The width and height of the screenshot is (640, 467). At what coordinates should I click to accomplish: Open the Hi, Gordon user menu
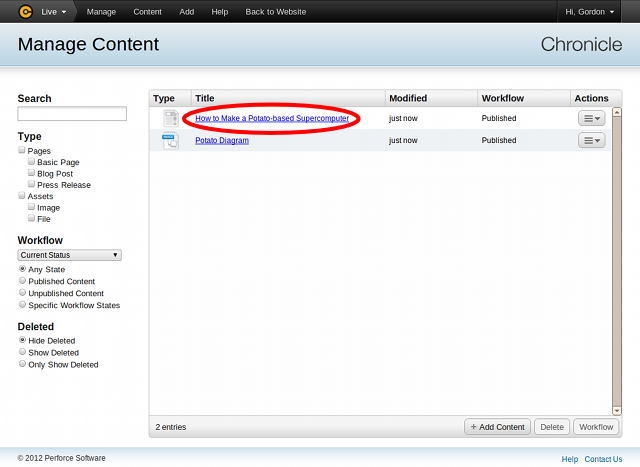pyautogui.click(x=596, y=12)
